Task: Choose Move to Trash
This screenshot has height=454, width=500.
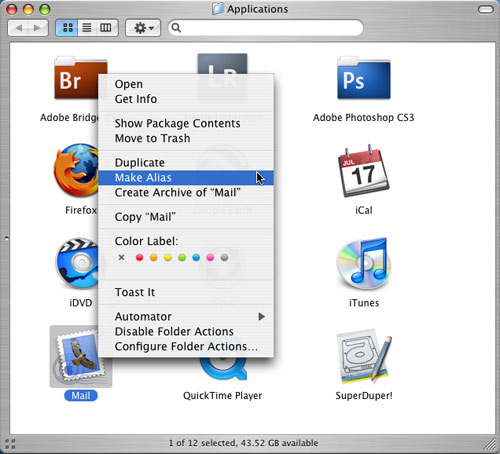Action: click(x=186, y=138)
